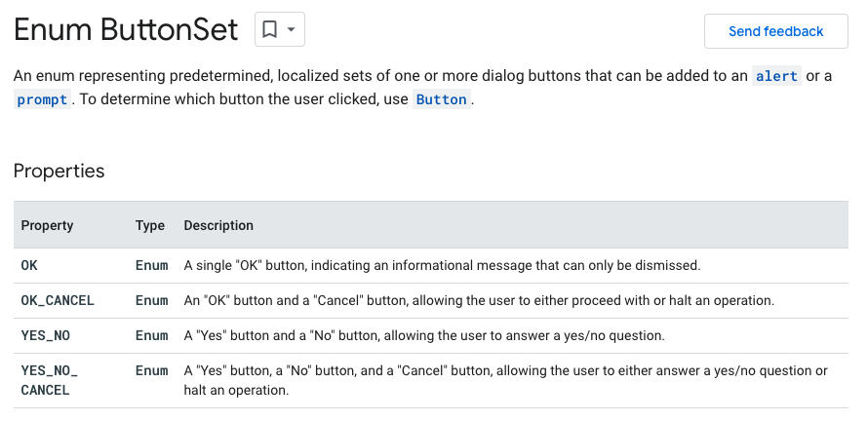Click the Properties section heading
868x421 pixels.
[x=59, y=171]
